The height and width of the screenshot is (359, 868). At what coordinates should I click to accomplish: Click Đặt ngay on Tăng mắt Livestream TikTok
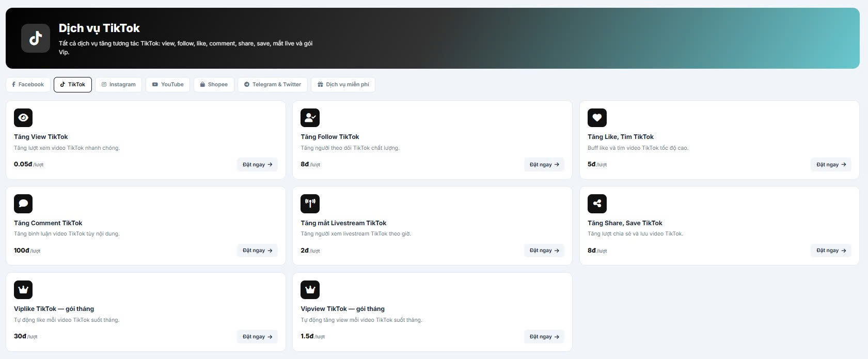pos(544,251)
